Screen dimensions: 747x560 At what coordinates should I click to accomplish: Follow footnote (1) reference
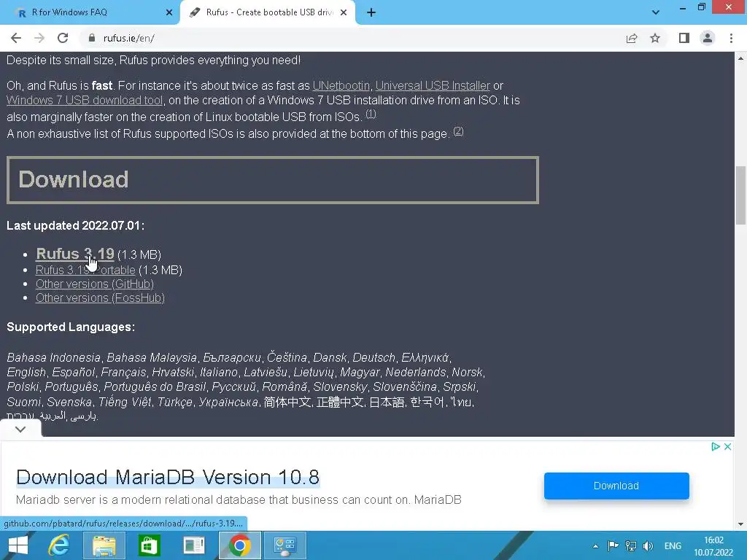point(371,114)
